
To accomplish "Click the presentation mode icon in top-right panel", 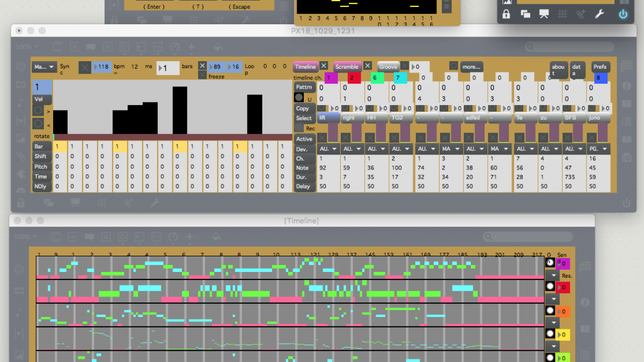I will click(544, 14).
